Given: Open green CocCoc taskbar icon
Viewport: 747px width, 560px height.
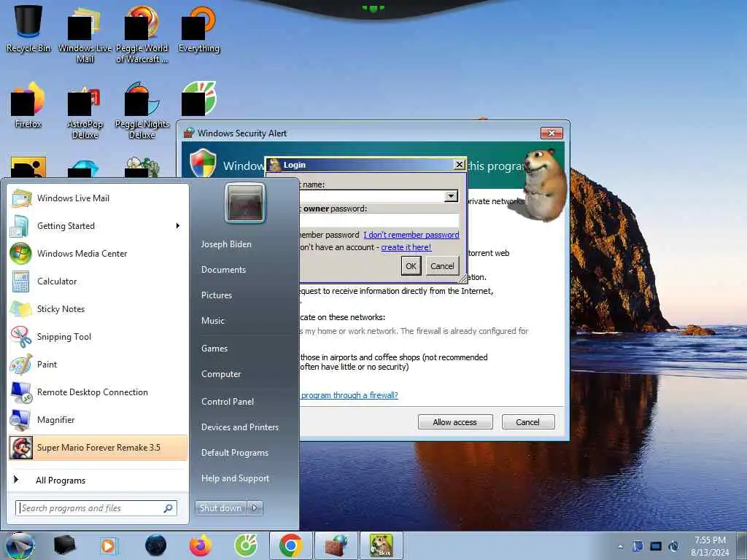Looking at the screenshot, I should click(x=246, y=545).
